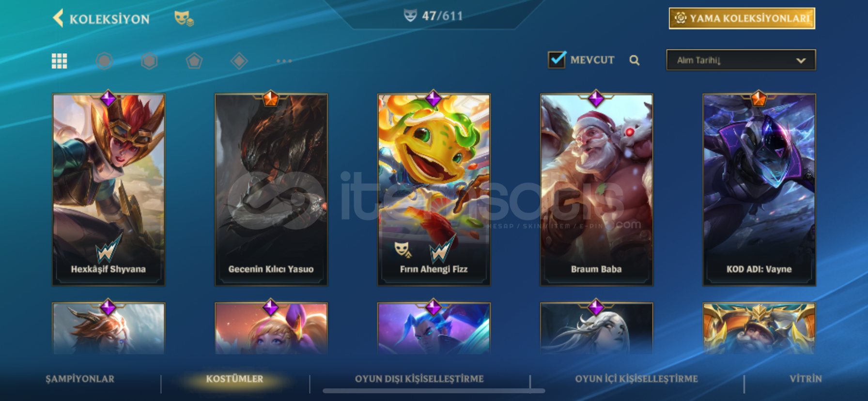
Task: Click the sort dropdown chevron arrow
Action: click(x=801, y=61)
